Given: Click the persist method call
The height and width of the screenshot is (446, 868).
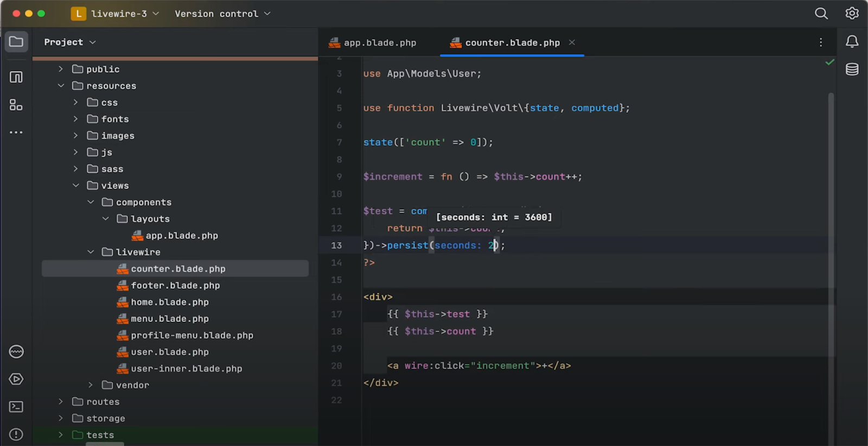Looking at the screenshot, I should coord(407,245).
